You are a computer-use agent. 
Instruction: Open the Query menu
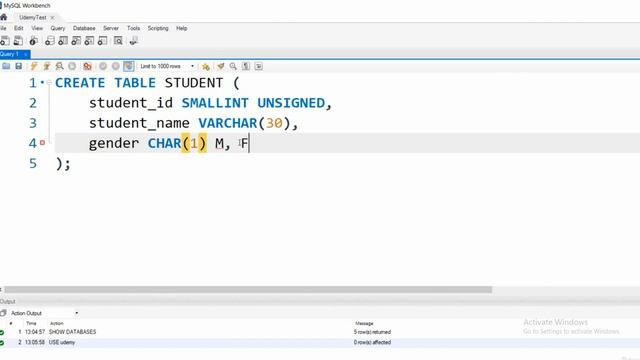pos(58,28)
